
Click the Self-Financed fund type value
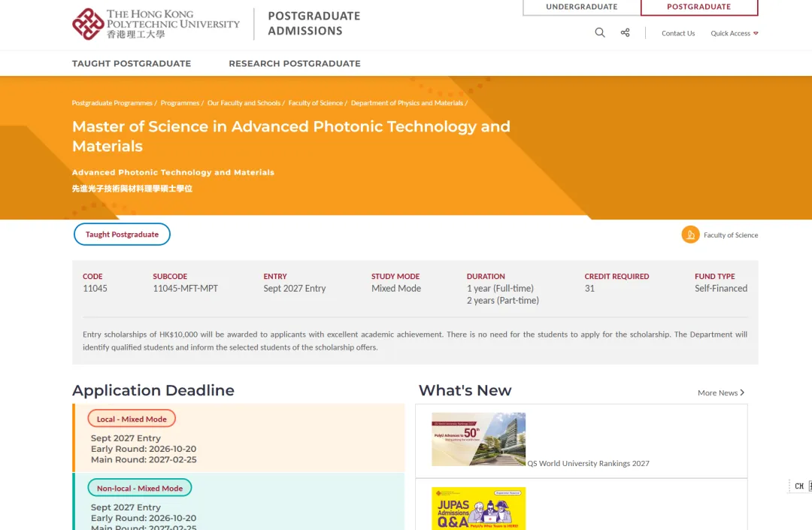pyautogui.click(x=721, y=288)
